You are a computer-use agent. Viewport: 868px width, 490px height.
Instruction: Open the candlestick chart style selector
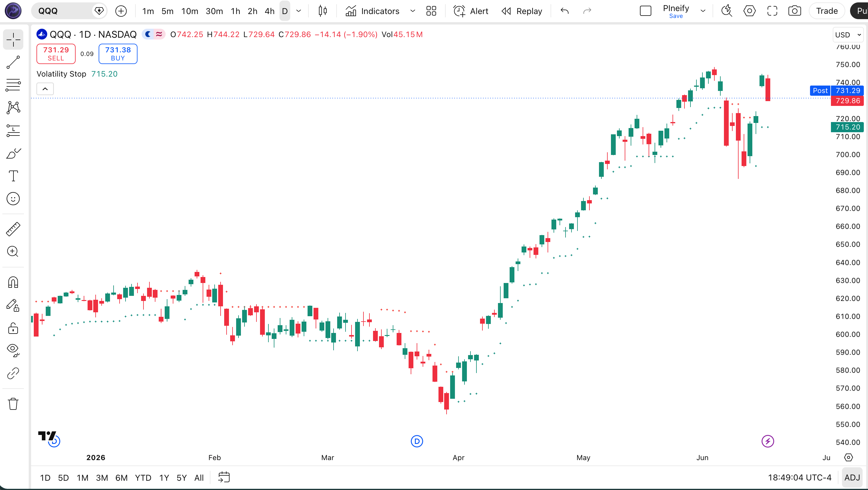coord(323,11)
